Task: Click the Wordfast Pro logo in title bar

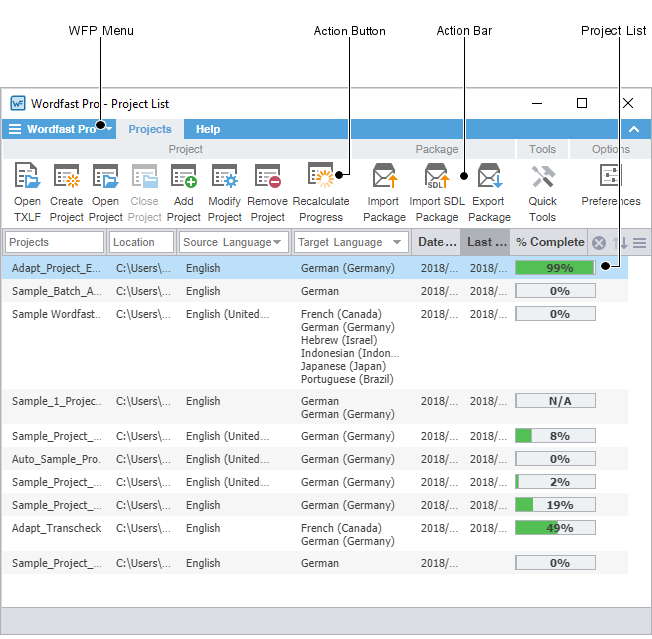Action: coord(18,103)
